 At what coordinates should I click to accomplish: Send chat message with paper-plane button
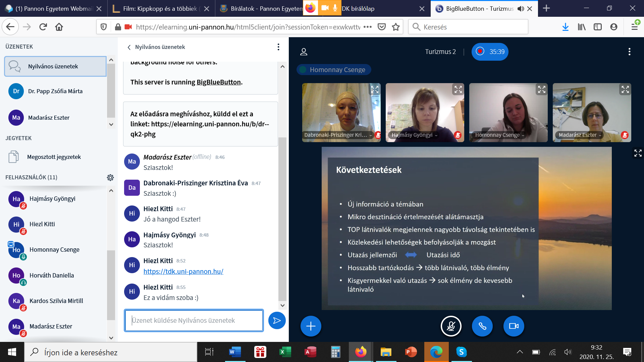click(x=277, y=321)
